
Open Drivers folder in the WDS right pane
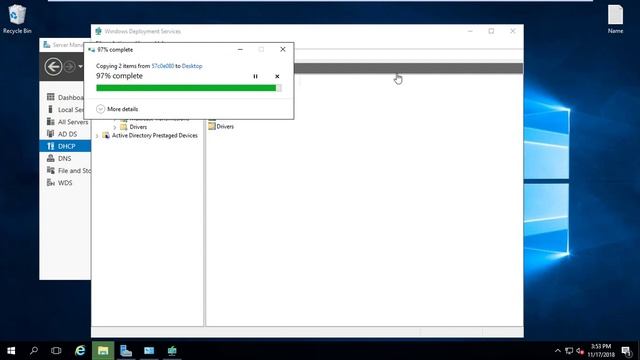221,127
